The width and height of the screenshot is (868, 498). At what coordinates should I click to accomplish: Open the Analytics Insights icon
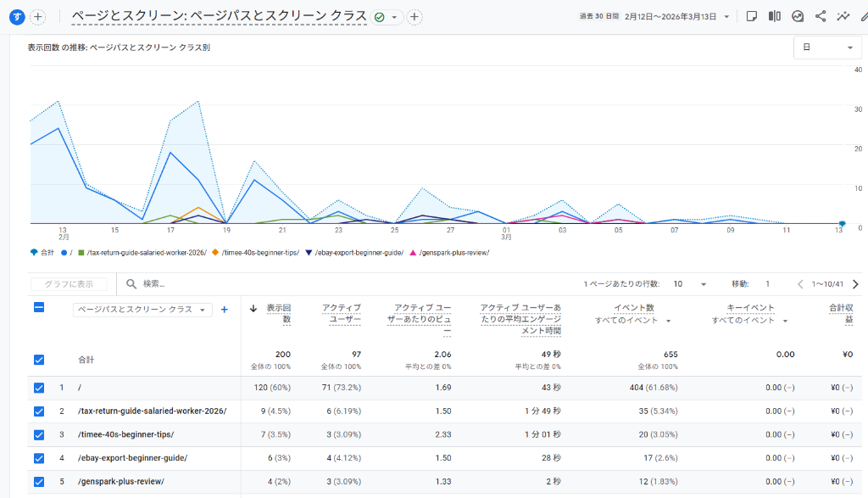[x=798, y=14]
